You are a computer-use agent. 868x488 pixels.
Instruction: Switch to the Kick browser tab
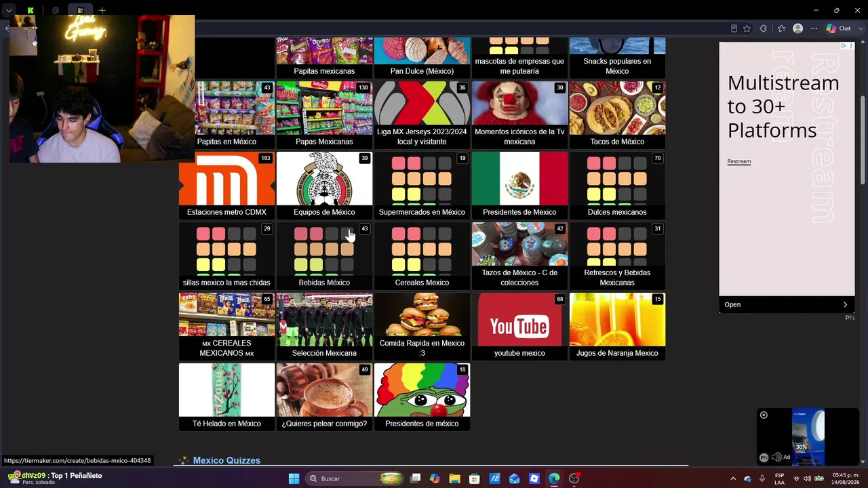point(31,10)
